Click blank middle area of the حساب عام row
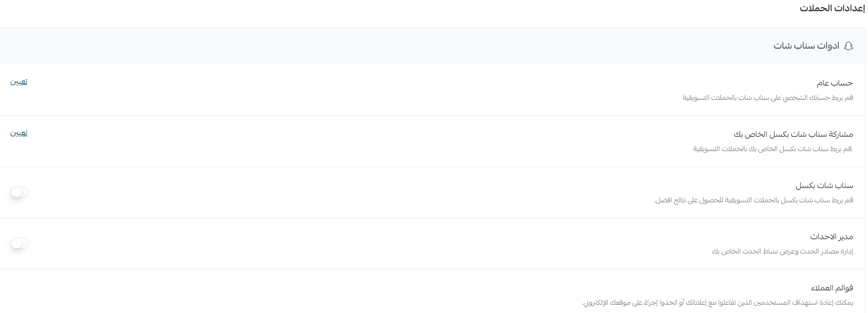The image size is (868, 313). tap(359, 90)
